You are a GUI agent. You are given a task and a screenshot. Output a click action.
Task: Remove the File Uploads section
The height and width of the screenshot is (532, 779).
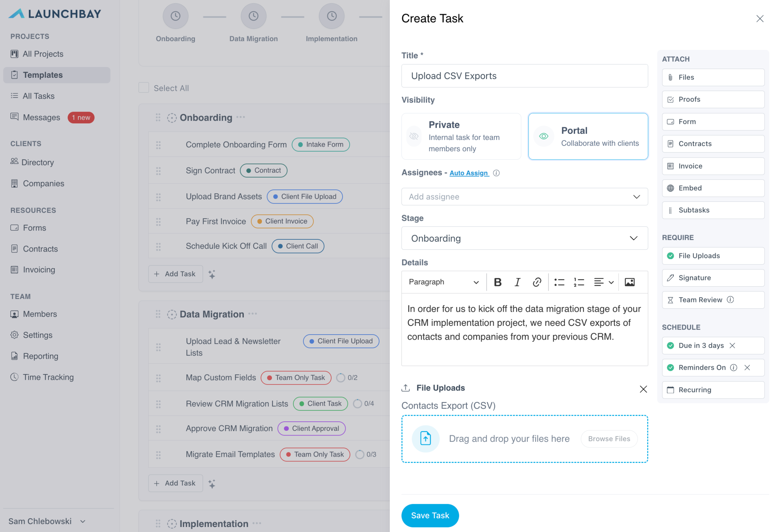point(643,389)
